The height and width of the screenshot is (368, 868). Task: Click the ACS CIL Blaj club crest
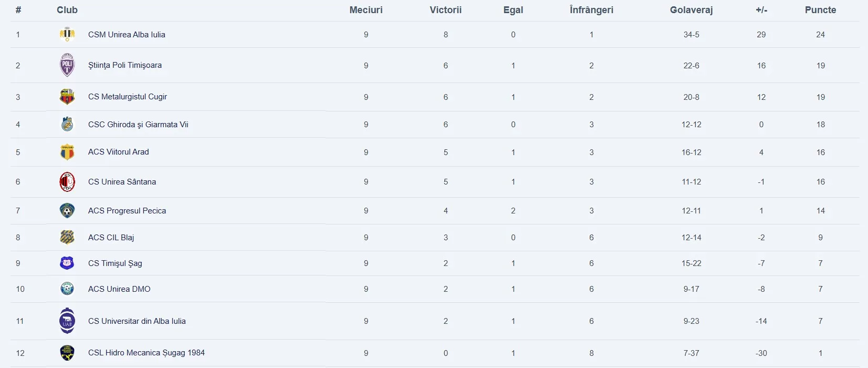tap(67, 238)
